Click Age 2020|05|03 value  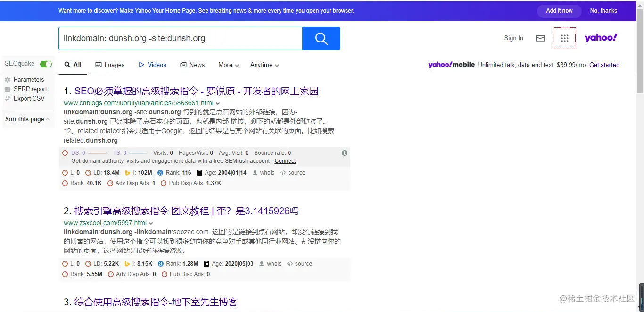[239, 264]
